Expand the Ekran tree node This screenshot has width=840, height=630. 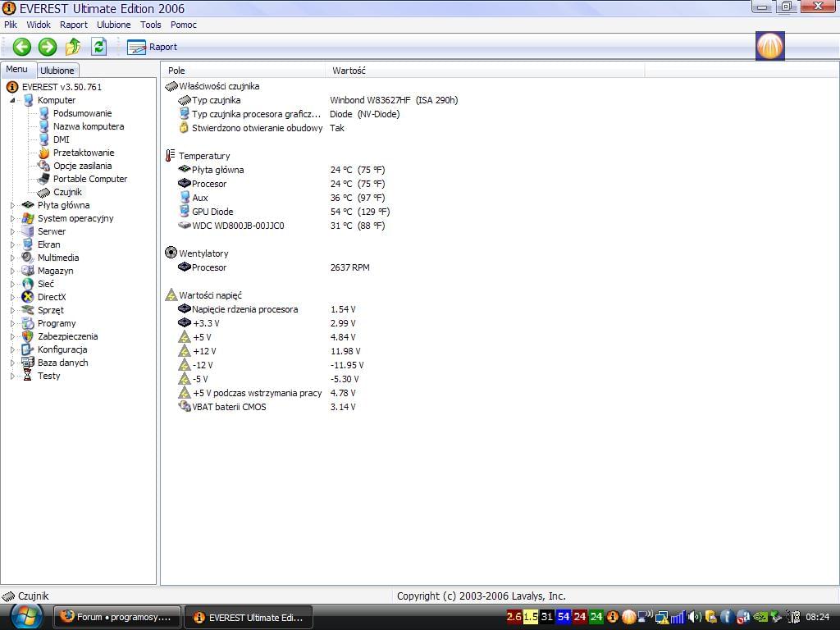(x=12, y=244)
